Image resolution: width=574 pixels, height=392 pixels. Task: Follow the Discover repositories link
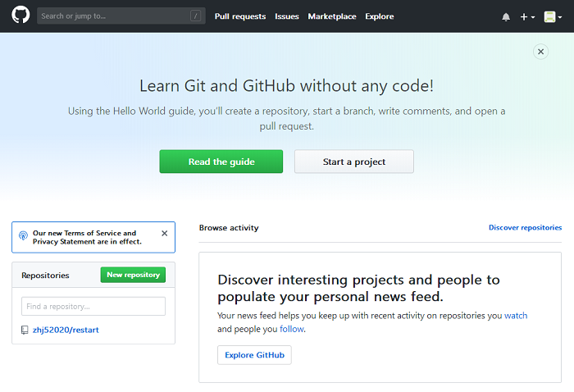pos(525,227)
